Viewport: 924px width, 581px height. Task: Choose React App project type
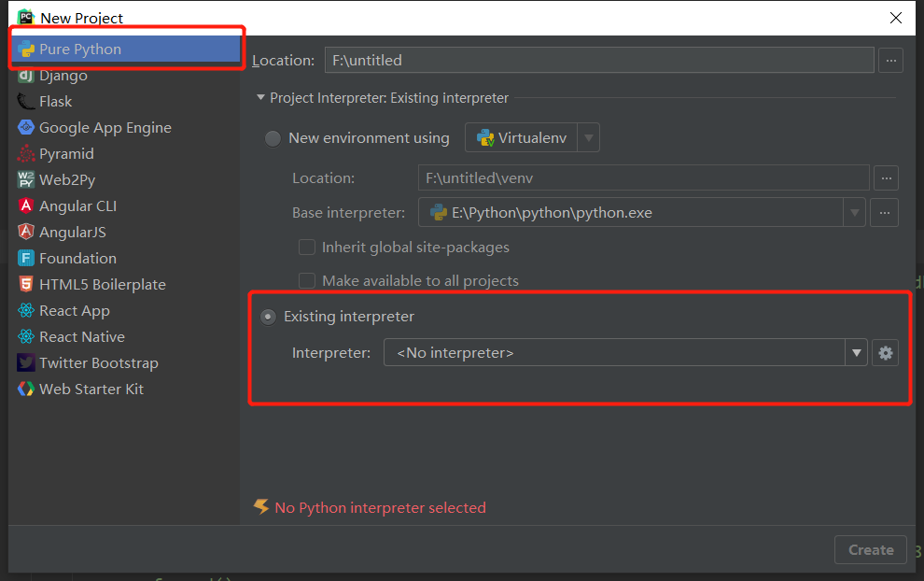click(x=125, y=311)
